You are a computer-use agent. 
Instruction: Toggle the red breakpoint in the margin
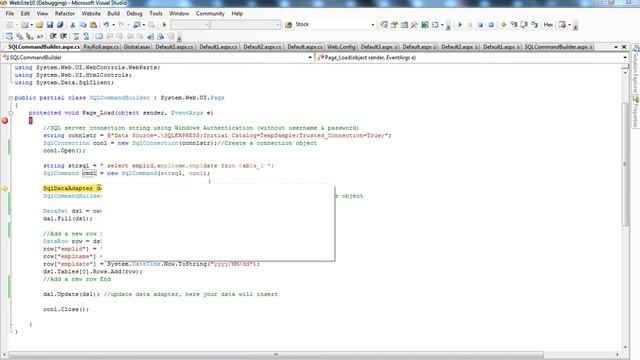coord(4,120)
